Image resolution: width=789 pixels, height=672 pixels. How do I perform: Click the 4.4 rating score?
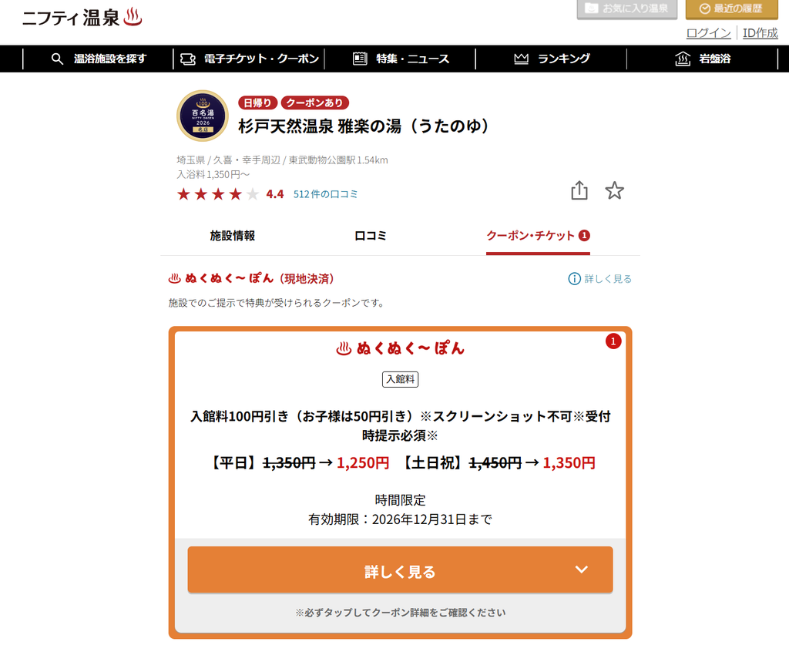tap(275, 194)
